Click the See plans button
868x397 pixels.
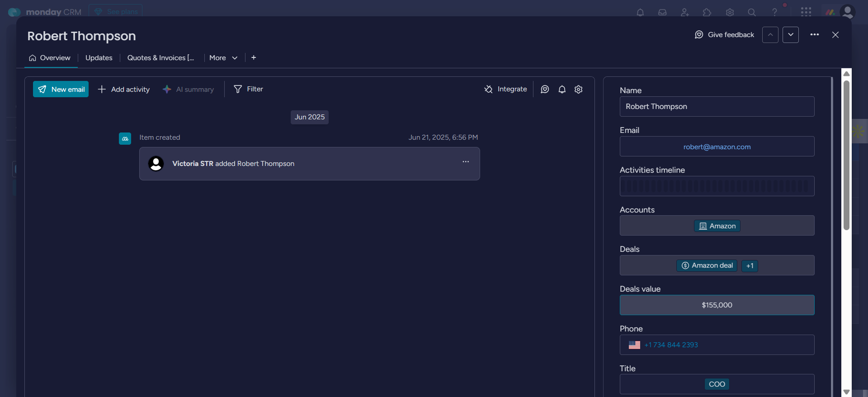[116, 11]
